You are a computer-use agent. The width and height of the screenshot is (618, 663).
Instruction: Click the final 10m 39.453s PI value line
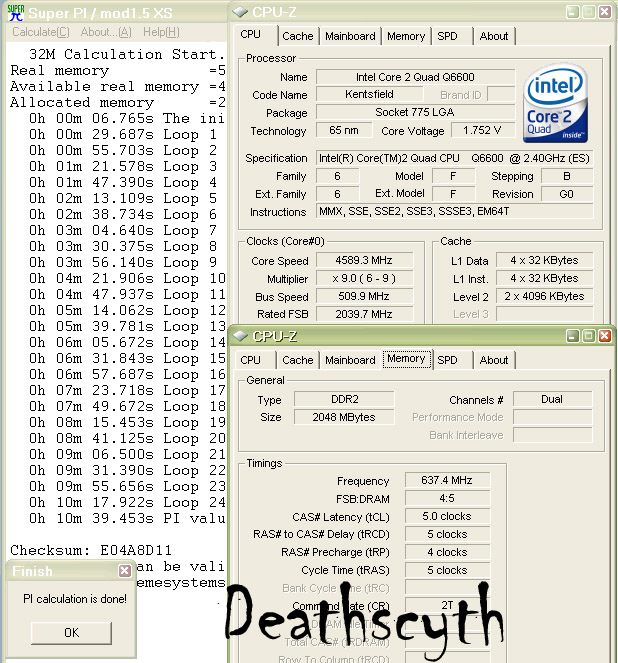pos(127,518)
